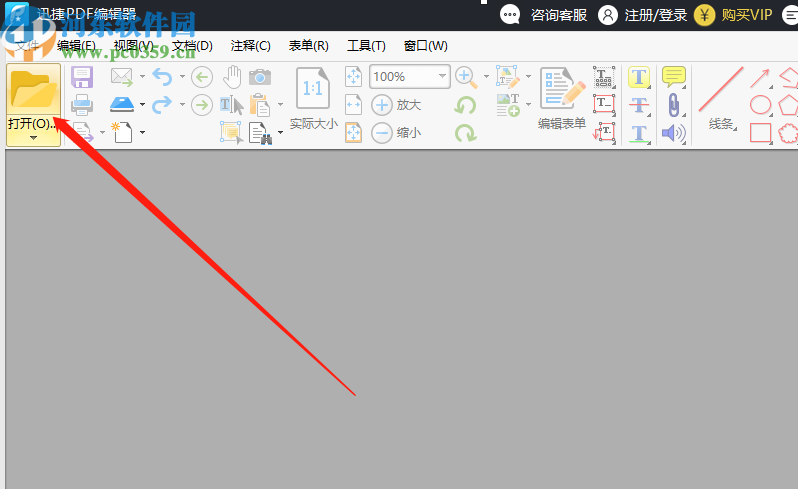
Task: Select the edit content tool icon
Action: 508,77
